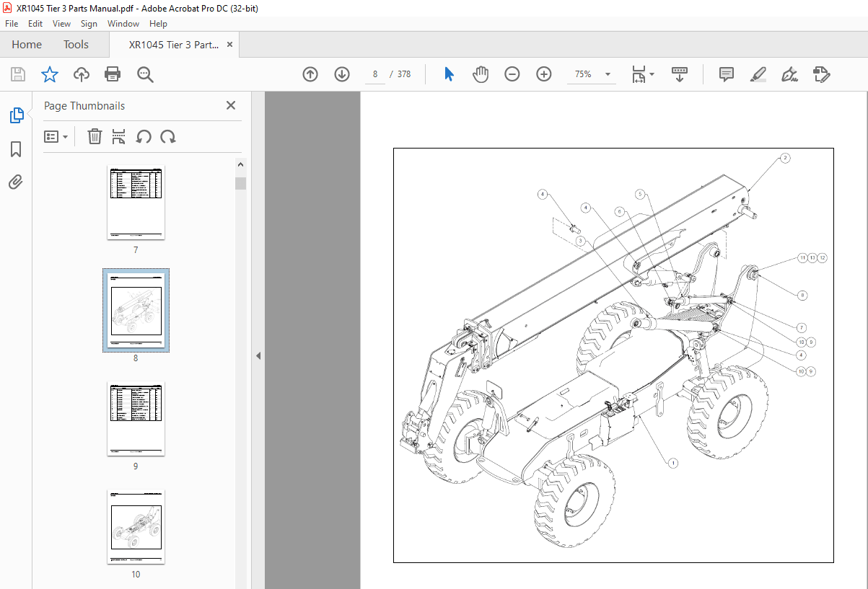Click the Print icon
Viewport: 868px width, 589px height.
point(113,74)
